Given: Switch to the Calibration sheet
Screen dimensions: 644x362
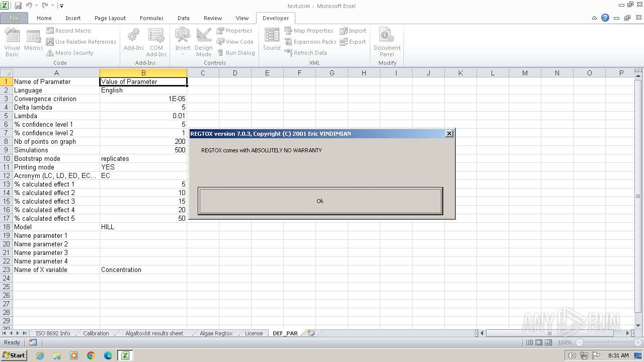Looking at the screenshot, I should click(96, 333).
